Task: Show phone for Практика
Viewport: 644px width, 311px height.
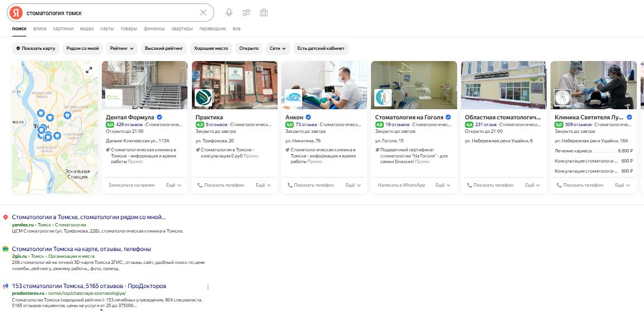Action: coord(221,185)
